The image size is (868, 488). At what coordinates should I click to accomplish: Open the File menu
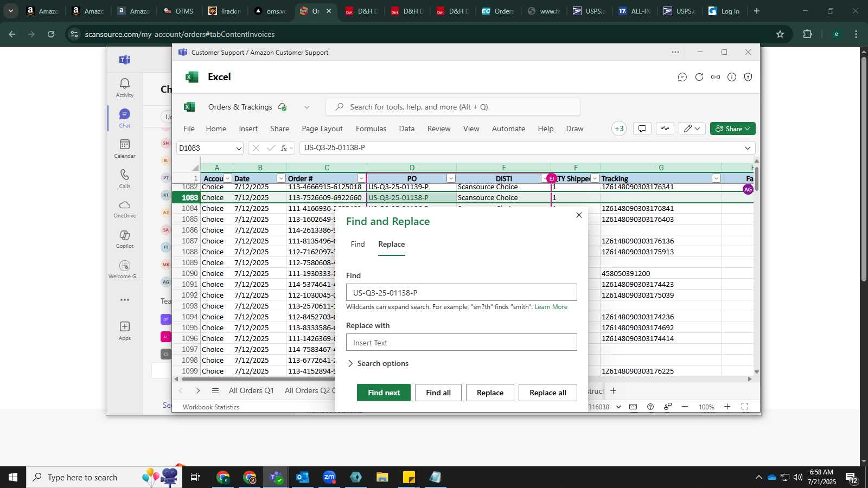click(x=189, y=129)
